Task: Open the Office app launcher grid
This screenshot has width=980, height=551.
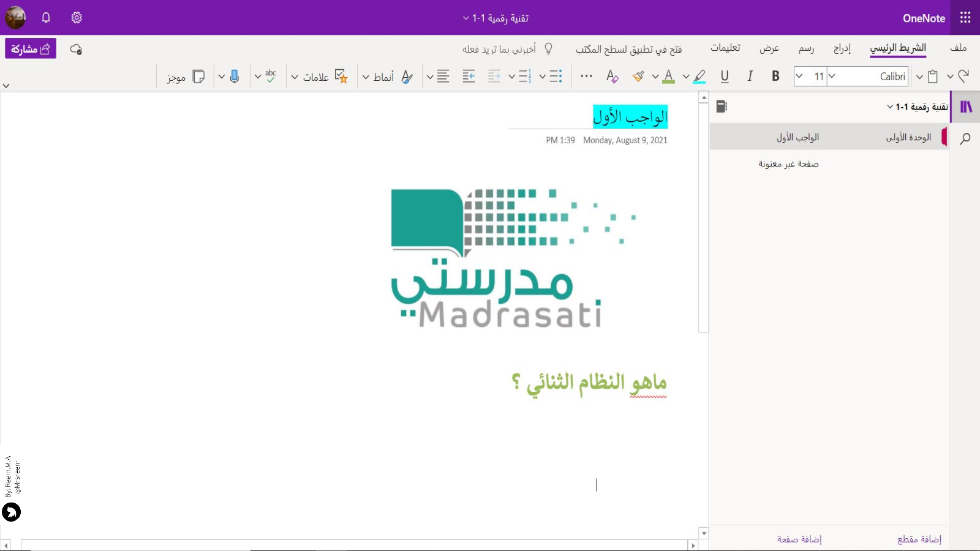Action: click(x=965, y=18)
